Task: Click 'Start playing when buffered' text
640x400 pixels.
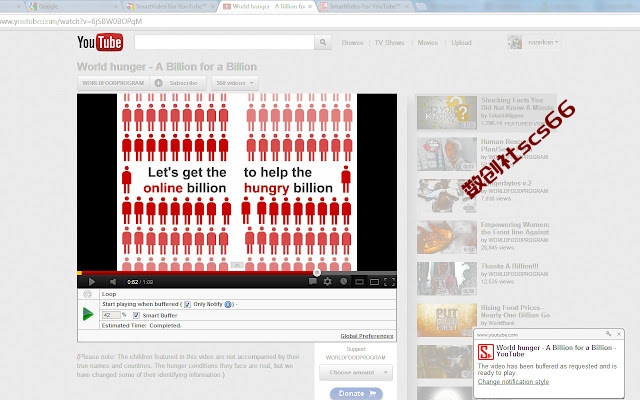Action: [x=140, y=304]
